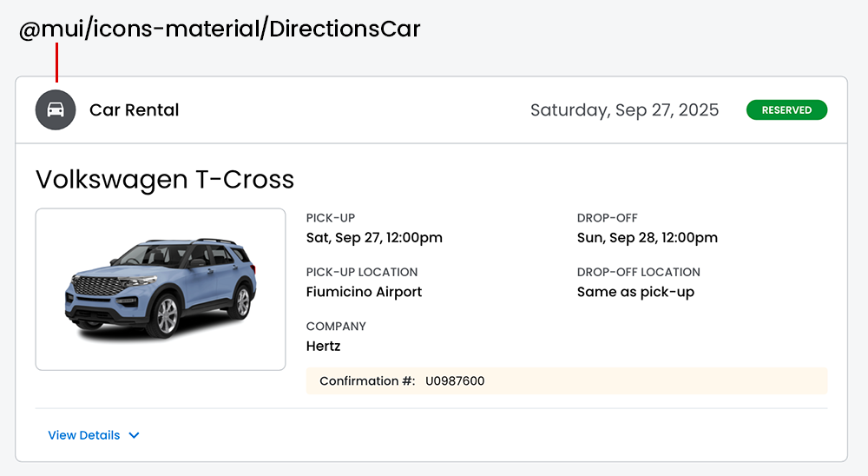This screenshot has height=476, width=868.
Task: Click the DROP-OFF LOCATION field label
Action: tap(638, 272)
